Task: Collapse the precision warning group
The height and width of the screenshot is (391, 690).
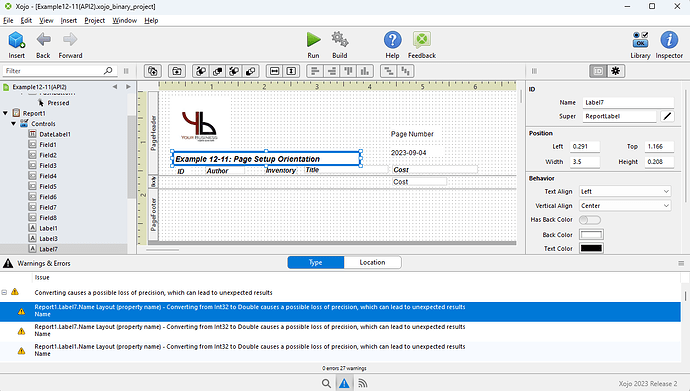Action: pyautogui.click(x=4, y=292)
